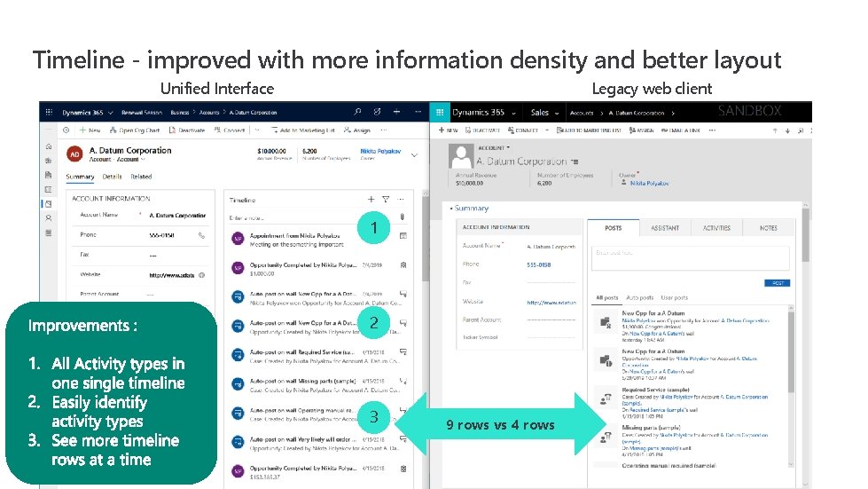The width and height of the screenshot is (868, 489).
Task: Click the AD account avatar circle
Action: point(74,154)
